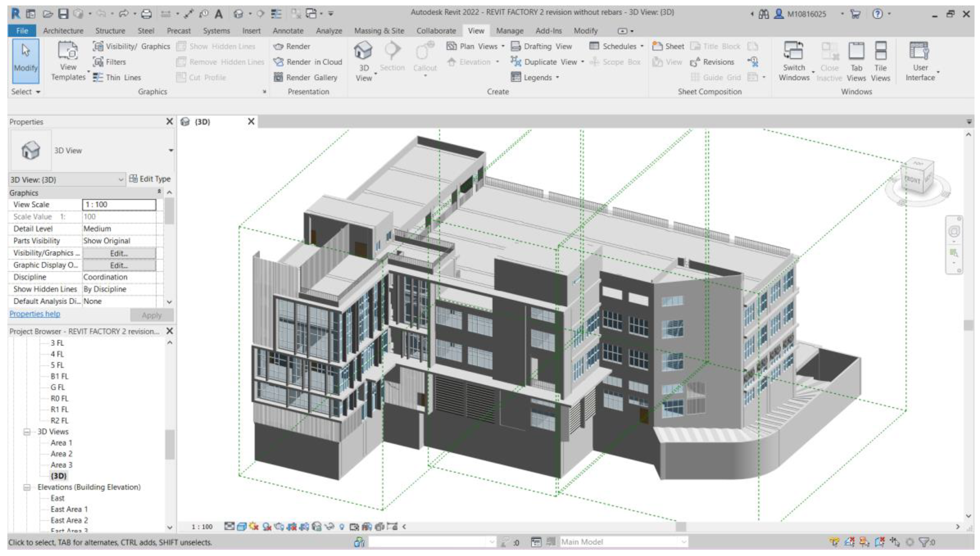Save the project using Quick Access save icon

[x=64, y=14]
